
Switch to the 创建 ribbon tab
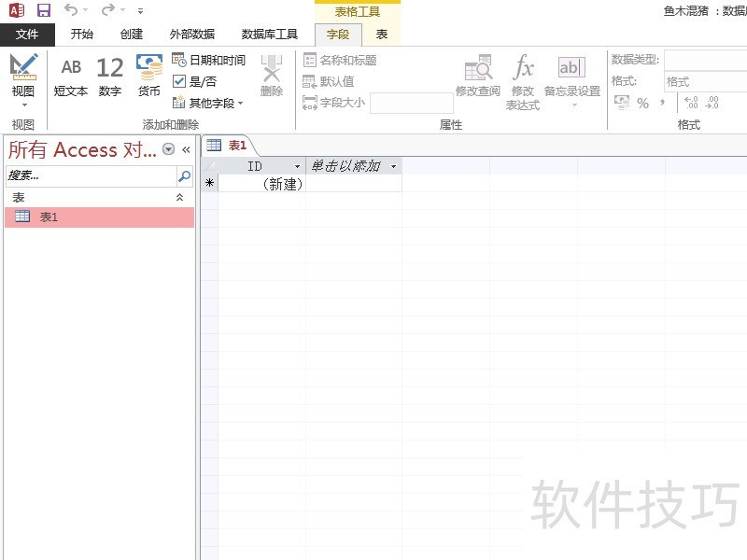click(x=132, y=35)
